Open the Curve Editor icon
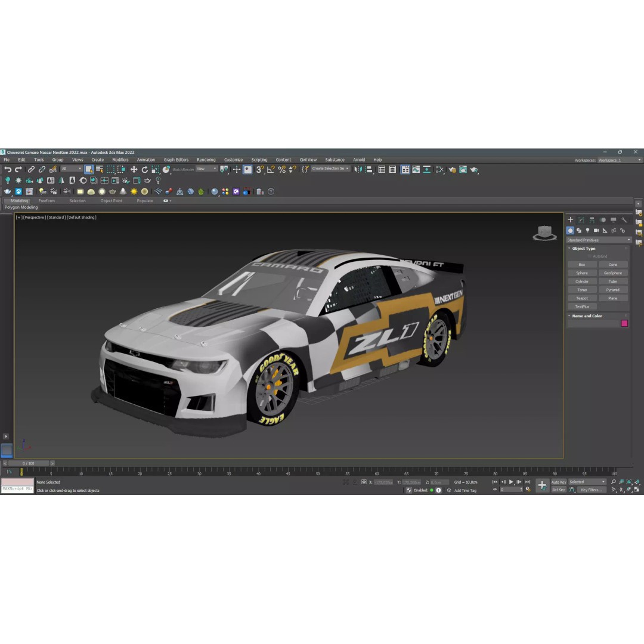The image size is (644, 644). [x=416, y=169]
